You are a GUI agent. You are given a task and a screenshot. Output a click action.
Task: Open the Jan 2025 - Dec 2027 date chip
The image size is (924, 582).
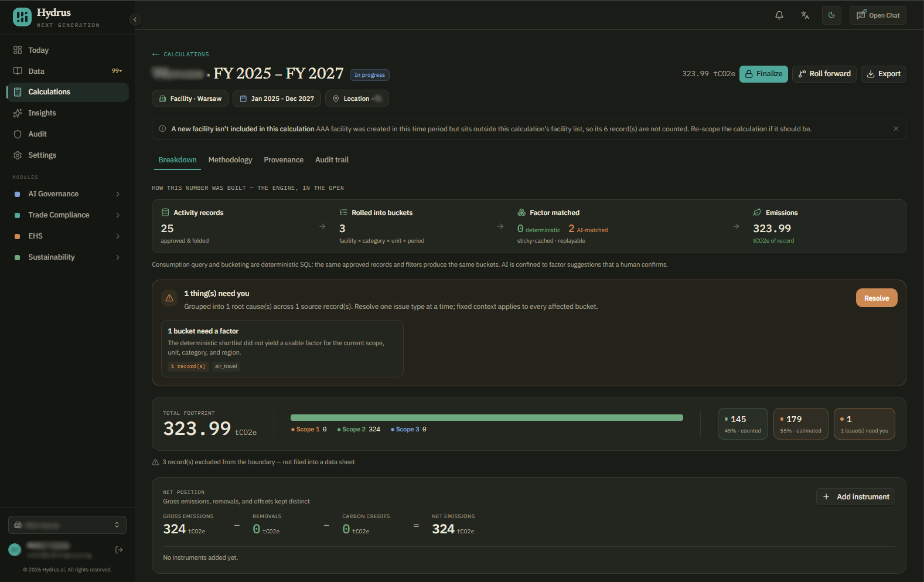tap(277, 98)
